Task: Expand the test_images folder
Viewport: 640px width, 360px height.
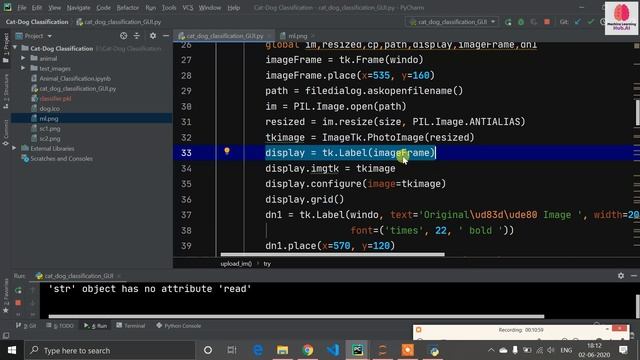Action: tap(23, 68)
